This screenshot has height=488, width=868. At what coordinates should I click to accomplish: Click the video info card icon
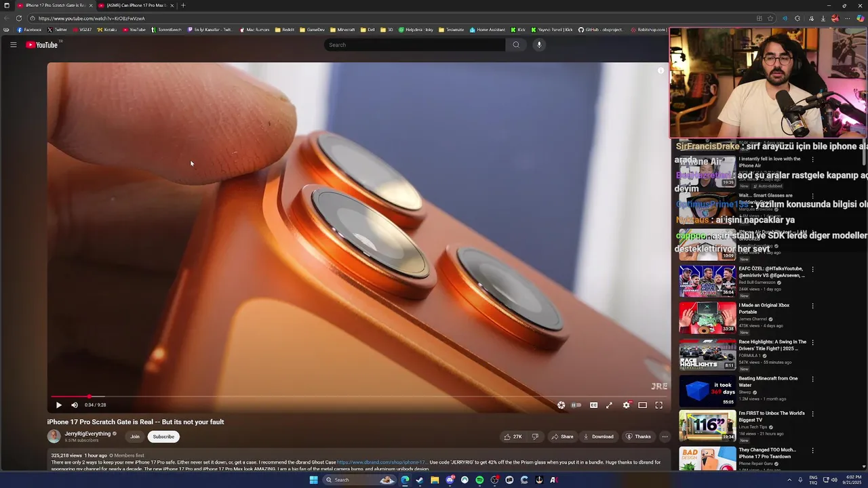[x=661, y=70]
